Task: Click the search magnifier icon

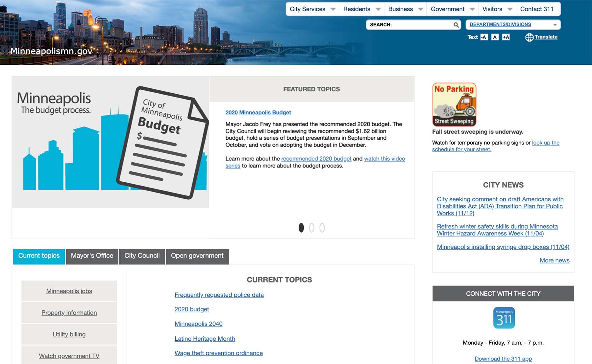Action: pyautogui.click(x=456, y=25)
